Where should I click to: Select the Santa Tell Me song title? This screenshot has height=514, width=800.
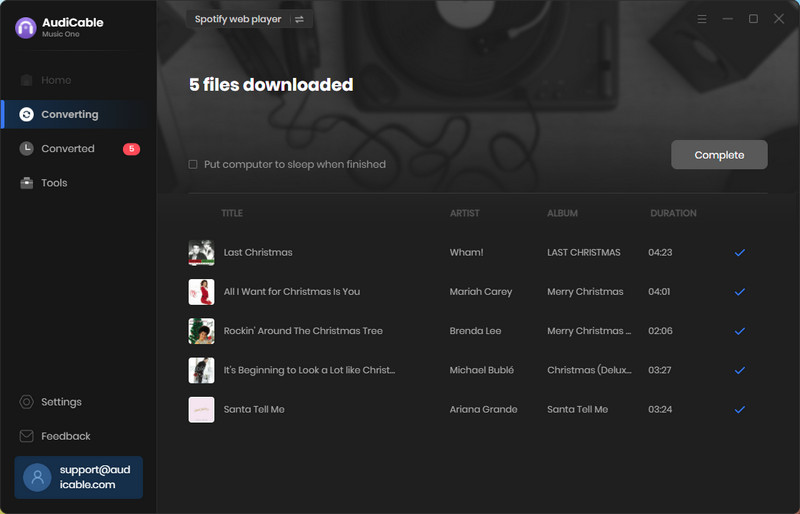tap(254, 409)
